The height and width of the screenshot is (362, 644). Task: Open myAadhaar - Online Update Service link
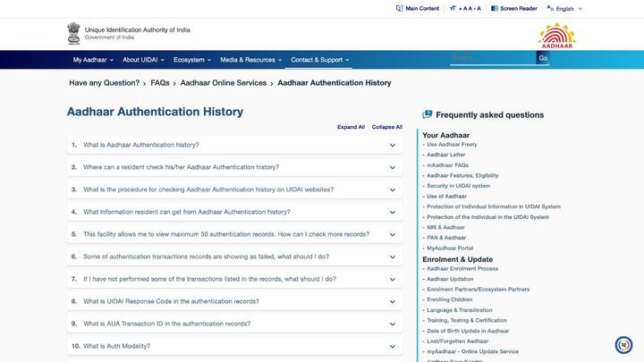click(473, 351)
